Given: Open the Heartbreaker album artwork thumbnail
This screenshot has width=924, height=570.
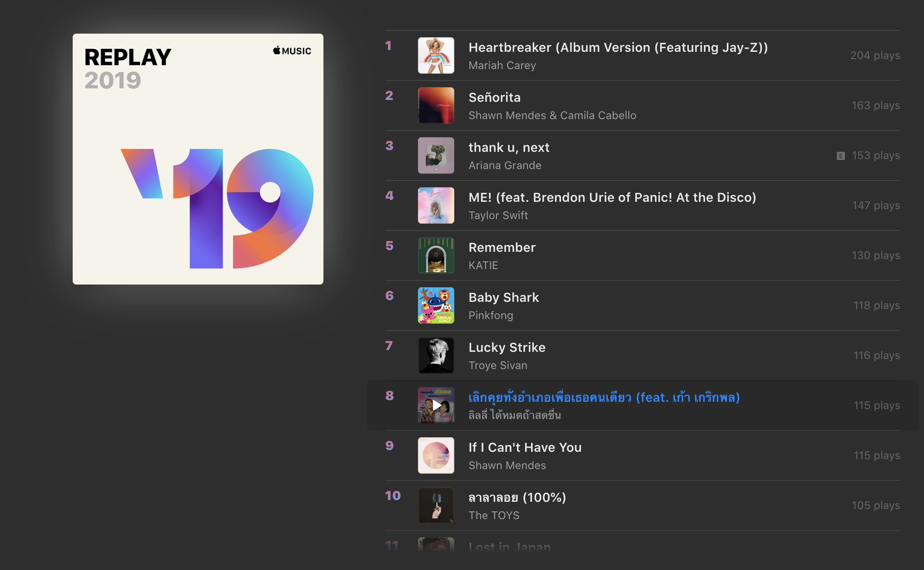Looking at the screenshot, I should (436, 55).
